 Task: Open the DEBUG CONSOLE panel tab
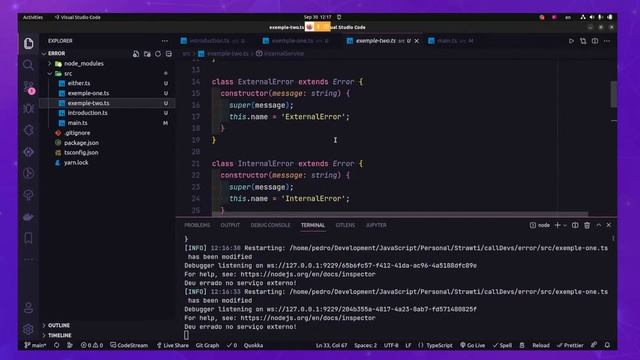[x=270, y=225]
